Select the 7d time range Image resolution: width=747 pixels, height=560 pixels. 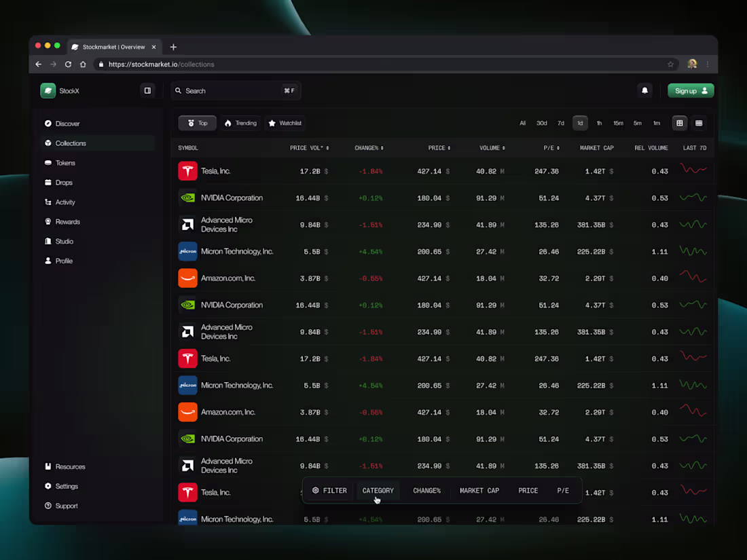(561, 123)
